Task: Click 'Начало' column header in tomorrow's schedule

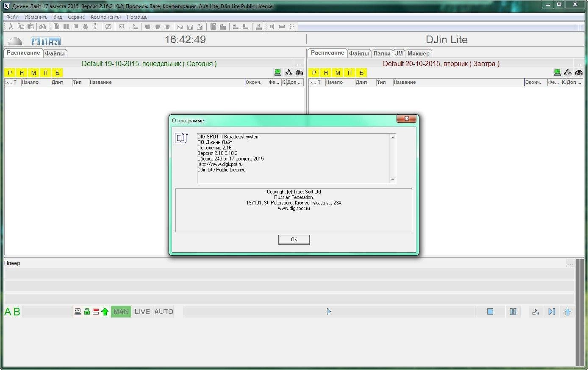Action: (x=340, y=82)
